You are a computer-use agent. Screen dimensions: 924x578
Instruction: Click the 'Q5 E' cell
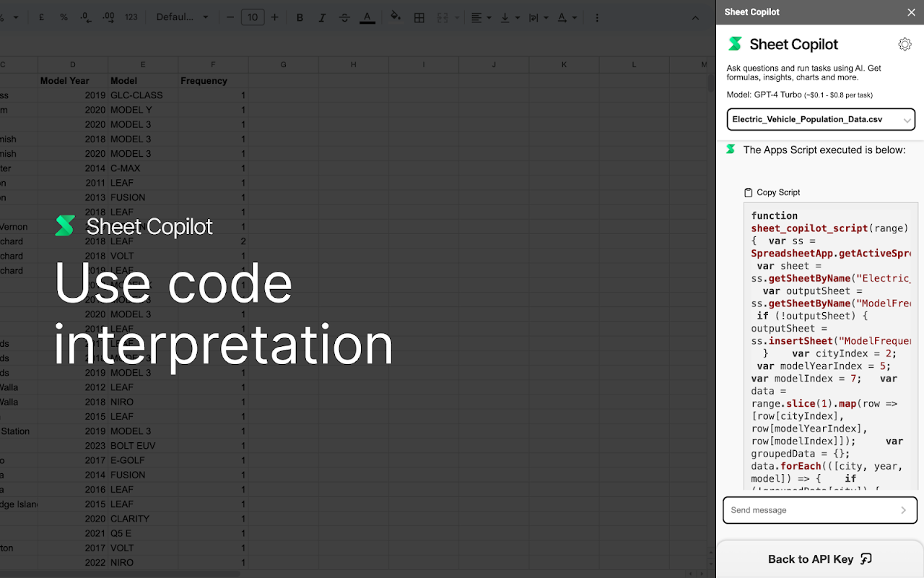(143, 533)
